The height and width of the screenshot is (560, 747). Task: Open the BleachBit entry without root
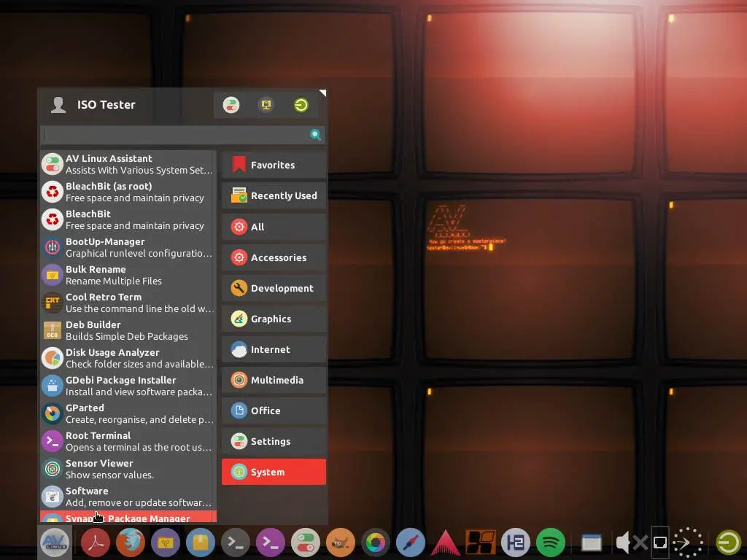128,219
